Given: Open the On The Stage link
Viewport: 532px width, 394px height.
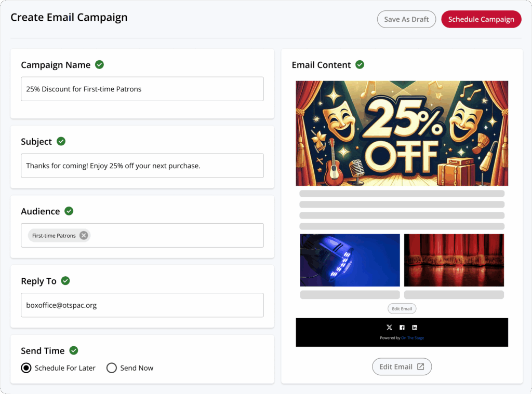Looking at the screenshot, I should tap(413, 338).
